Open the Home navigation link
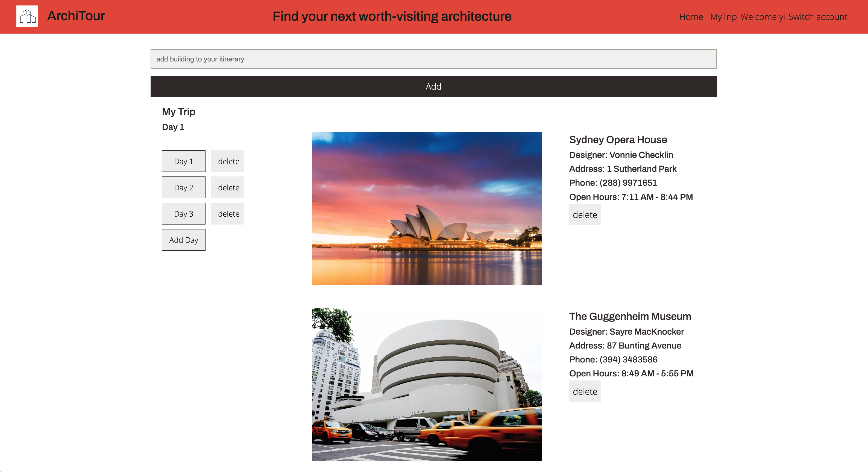868x472 pixels. tap(691, 17)
